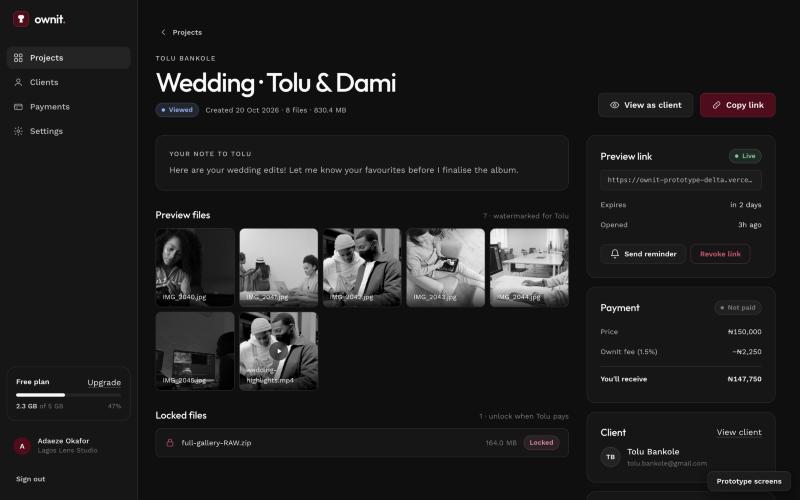Image resolution: width=800 pixels, height=500 pixels.
Task: Go to the Clients section
Action: (x=69, y=82)
